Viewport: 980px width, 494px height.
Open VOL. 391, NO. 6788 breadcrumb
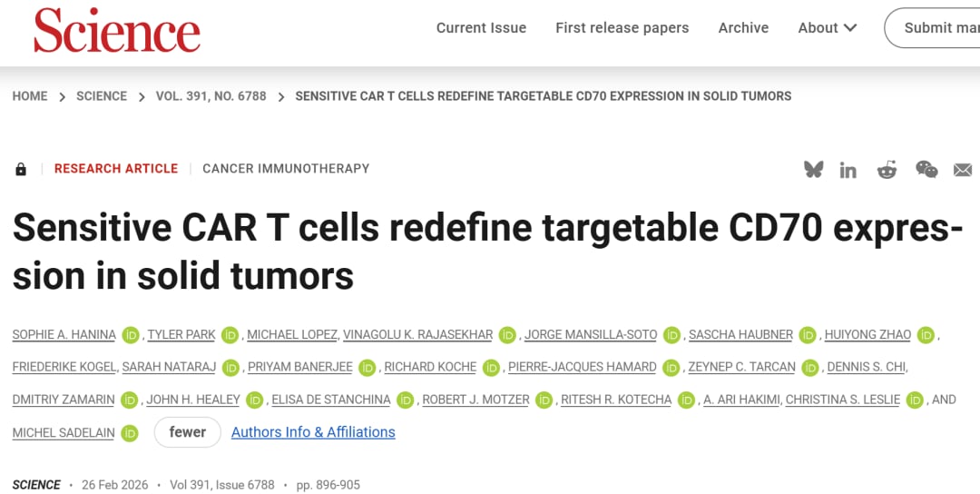tap(211, 96)
